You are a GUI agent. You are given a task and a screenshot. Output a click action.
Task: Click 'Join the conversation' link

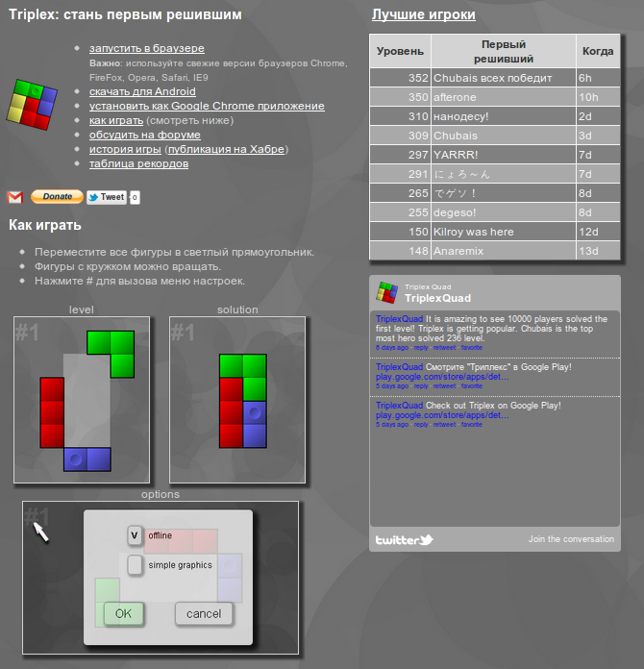pyautogui.click(x=571, y=539)
